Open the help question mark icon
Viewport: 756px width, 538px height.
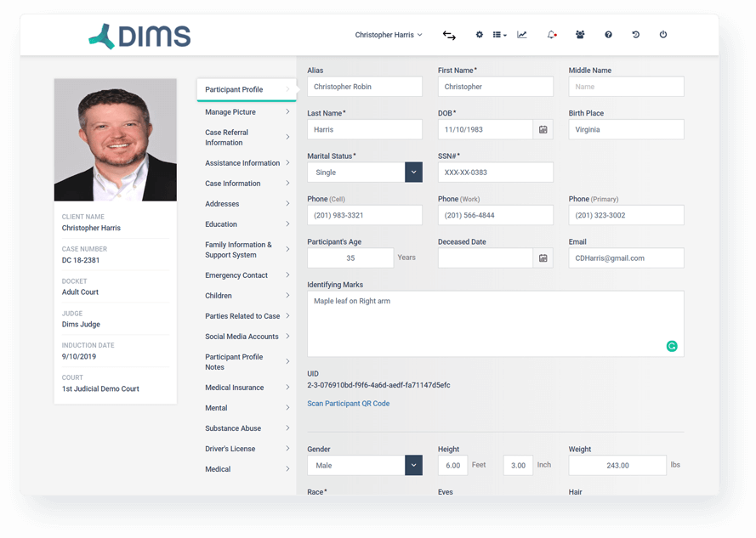[x=608, y=35]
